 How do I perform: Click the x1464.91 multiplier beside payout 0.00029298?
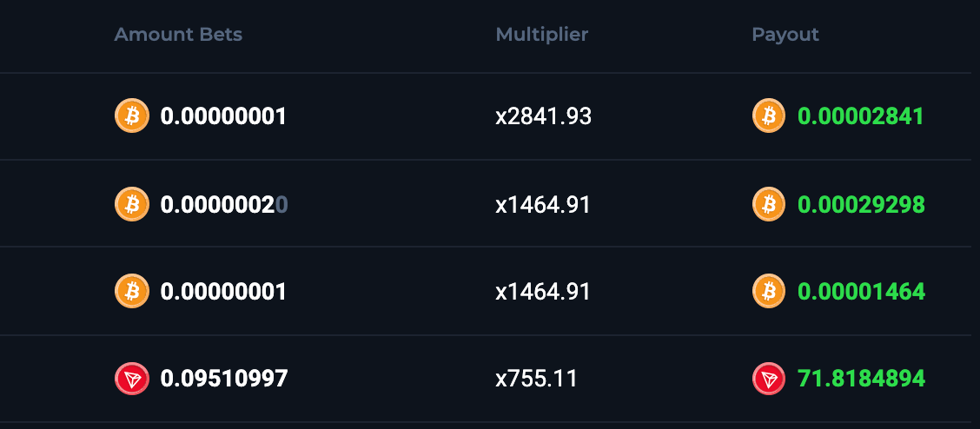[x=543, y=205]
